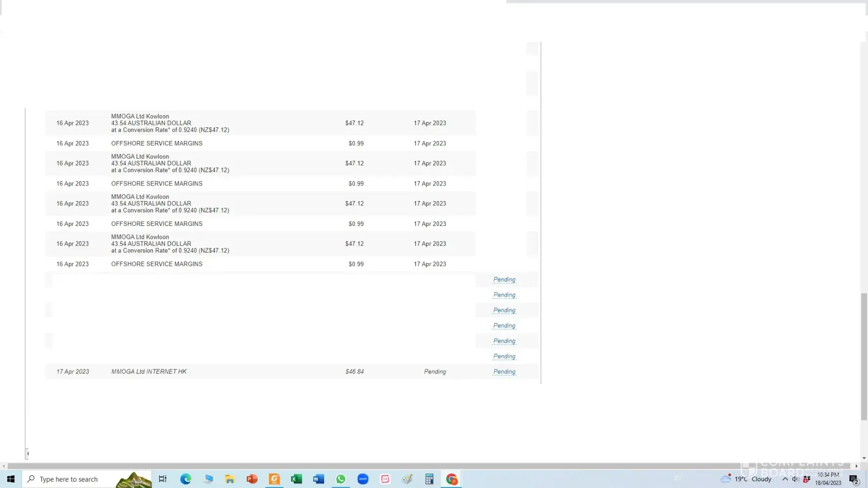Switch to the Chrome browser window
This screenshot has width=868, height=488.
(x=452, y=479)
